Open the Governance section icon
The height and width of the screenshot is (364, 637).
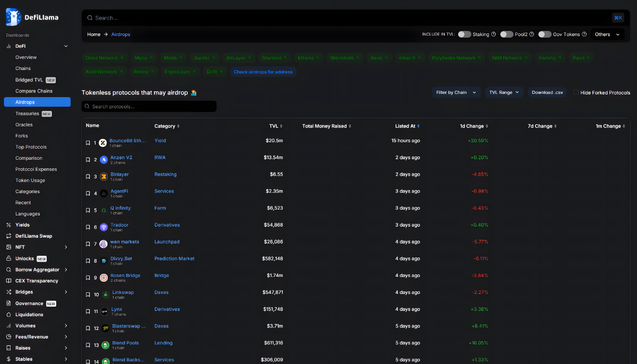click(7, 303)
